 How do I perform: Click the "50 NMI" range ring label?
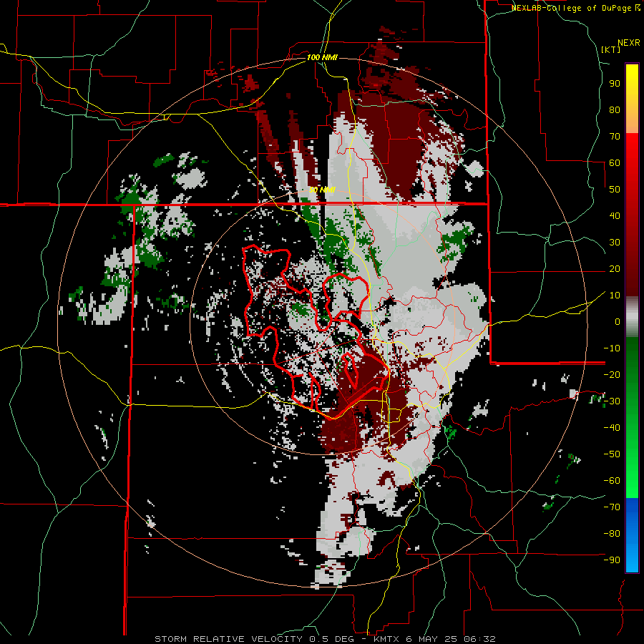tap(322, 190)
